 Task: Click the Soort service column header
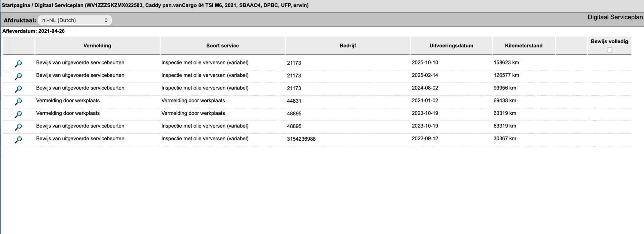click(222, 46)
